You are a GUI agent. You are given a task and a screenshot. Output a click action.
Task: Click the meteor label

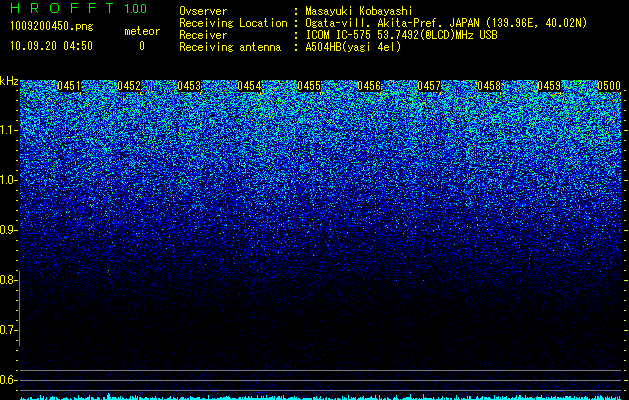tap(142, 31)
